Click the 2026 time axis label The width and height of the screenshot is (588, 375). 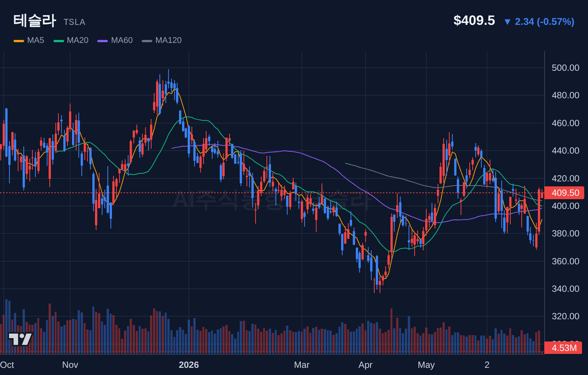tap(189, 365)
